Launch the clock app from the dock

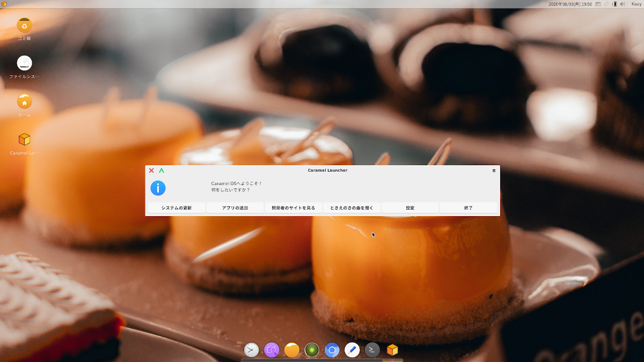(x=251, y=350)
